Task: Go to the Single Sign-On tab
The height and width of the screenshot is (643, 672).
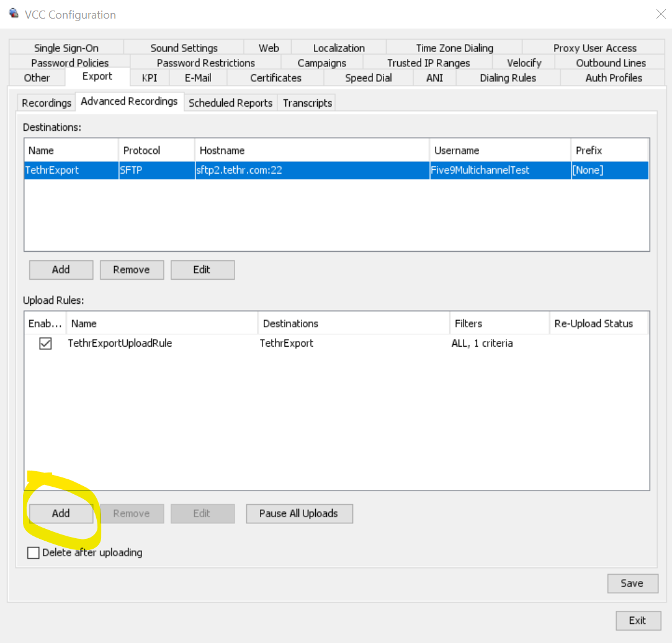Action: point(66,48)
